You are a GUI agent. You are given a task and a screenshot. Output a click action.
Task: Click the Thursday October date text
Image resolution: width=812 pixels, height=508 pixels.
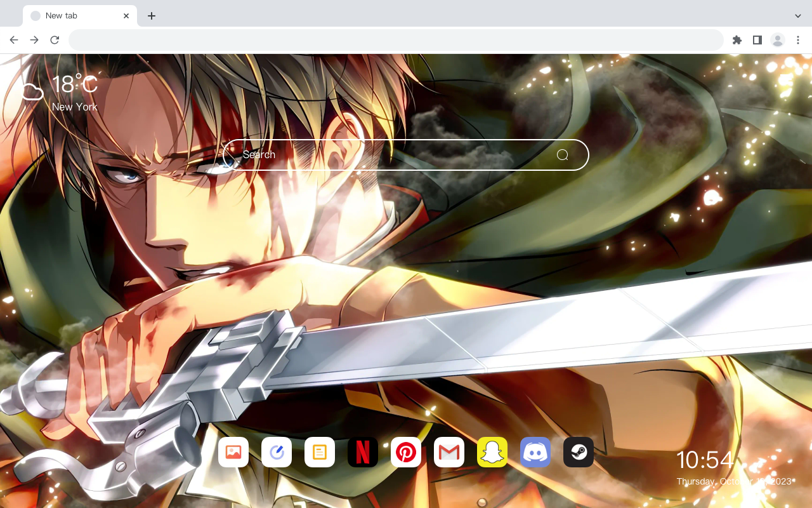pyautogui.click(x=734, y=481)
